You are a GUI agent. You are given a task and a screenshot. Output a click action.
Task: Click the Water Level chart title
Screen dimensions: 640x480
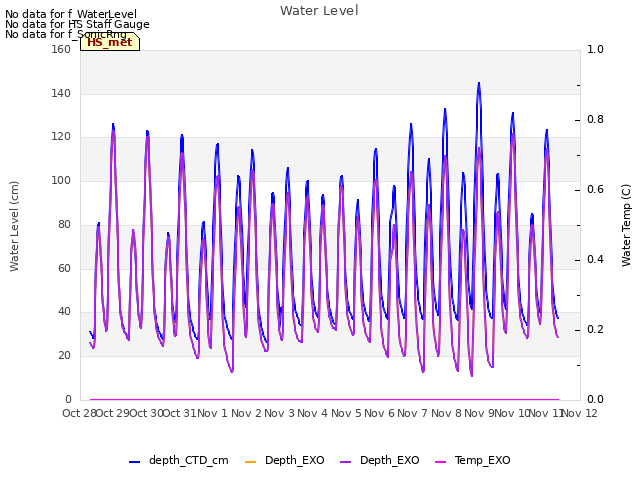coord(319,10)
